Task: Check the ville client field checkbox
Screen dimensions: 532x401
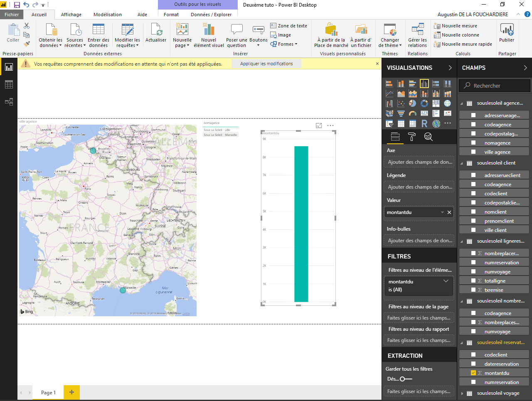Action: pos(473,230)
